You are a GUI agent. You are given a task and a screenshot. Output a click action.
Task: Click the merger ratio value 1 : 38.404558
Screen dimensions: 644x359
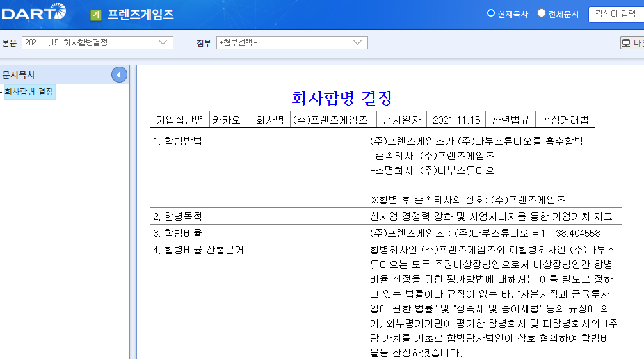[570, 234]
